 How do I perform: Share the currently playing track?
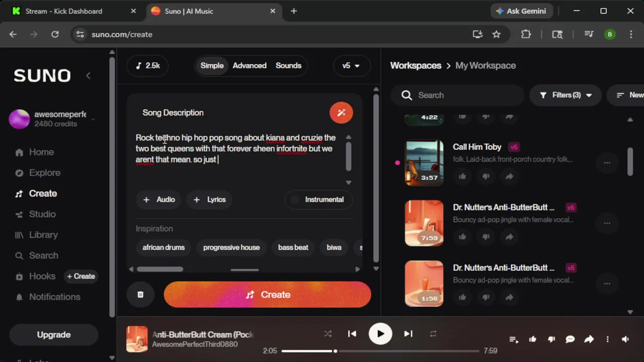589,339
